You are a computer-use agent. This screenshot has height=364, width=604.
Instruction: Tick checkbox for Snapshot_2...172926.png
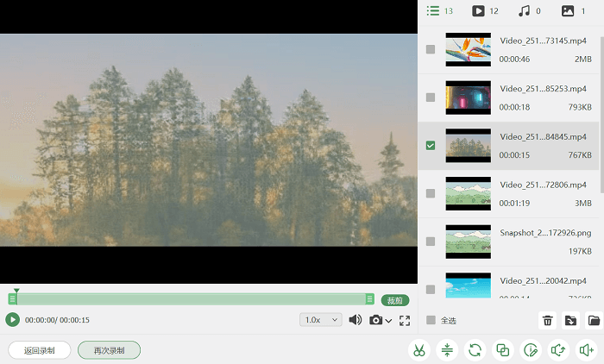click(x=431, y=242)
